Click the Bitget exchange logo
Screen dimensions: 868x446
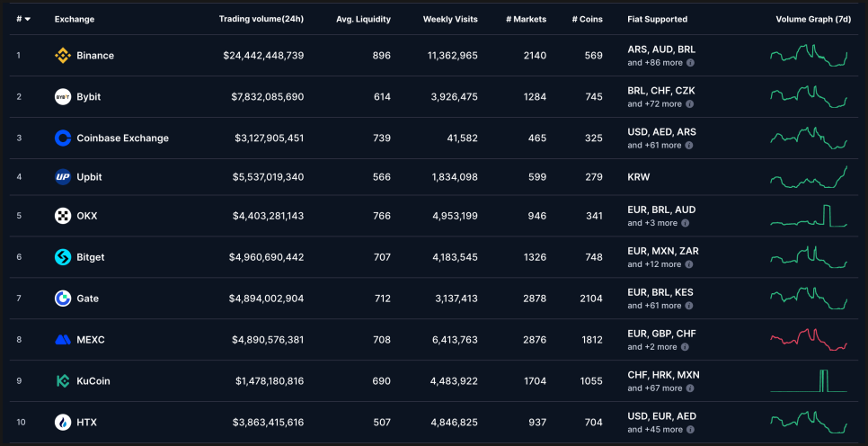point(63,257)
